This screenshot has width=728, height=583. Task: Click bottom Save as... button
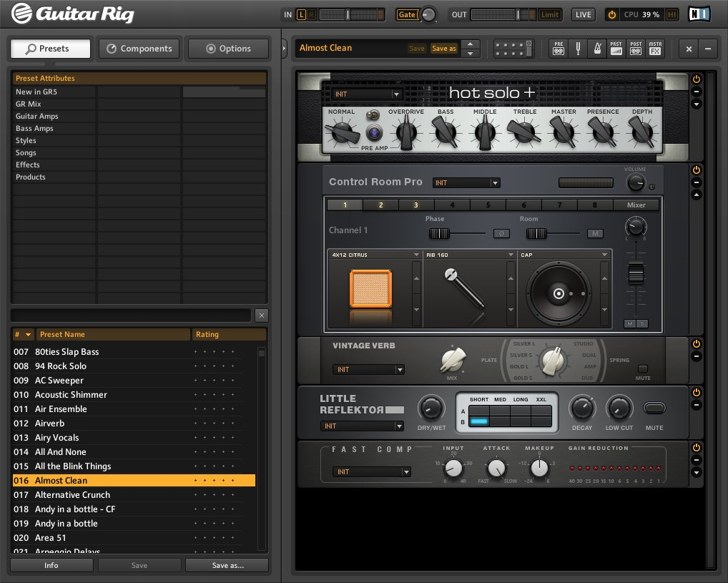[x=227, y=565]
